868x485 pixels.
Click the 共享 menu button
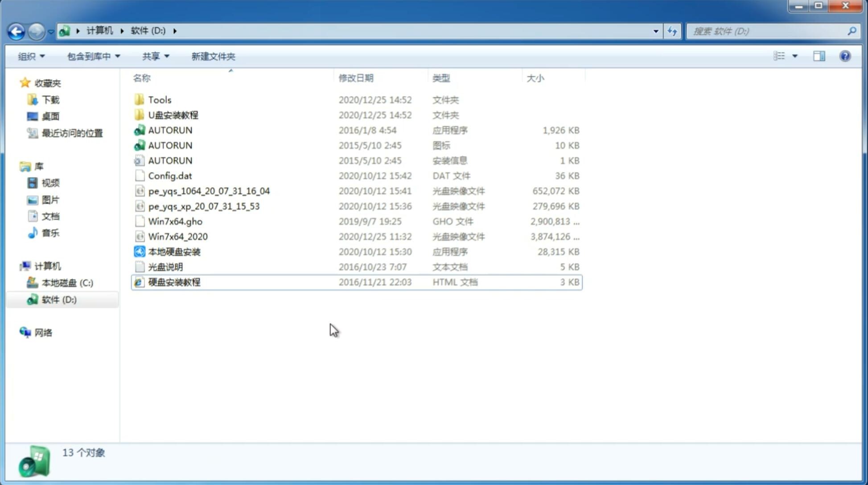[154, 56]
